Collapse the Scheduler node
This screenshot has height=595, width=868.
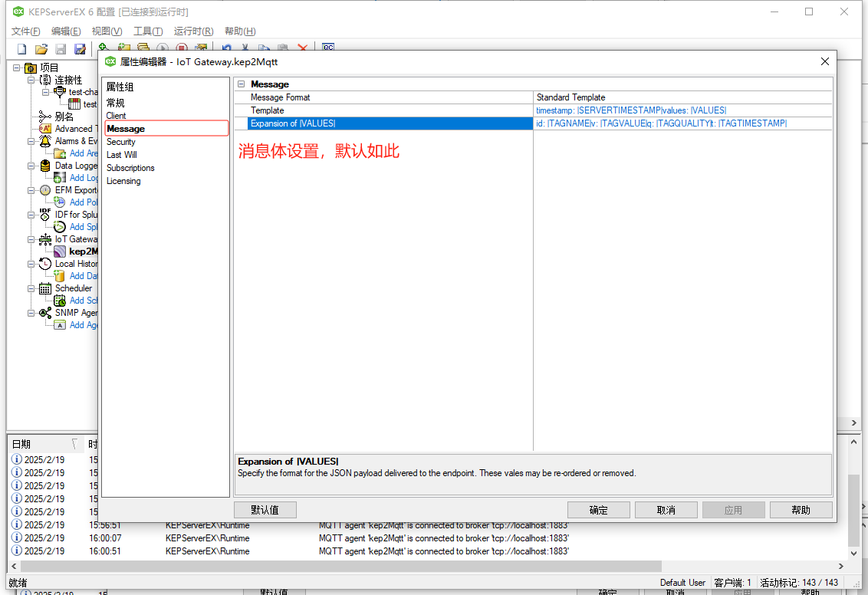pyautogui.click(x=31, y=288)
